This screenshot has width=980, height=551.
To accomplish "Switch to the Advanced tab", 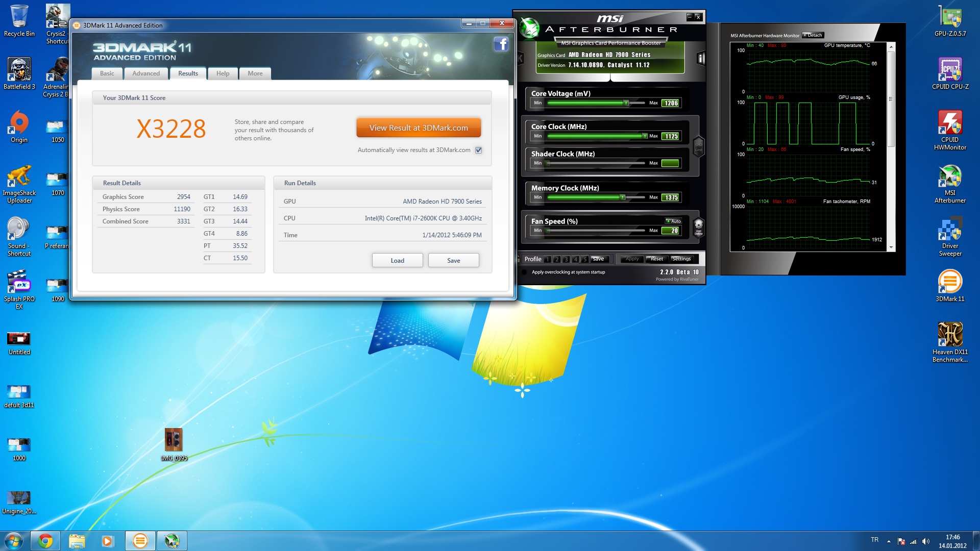I will [146, 73].
